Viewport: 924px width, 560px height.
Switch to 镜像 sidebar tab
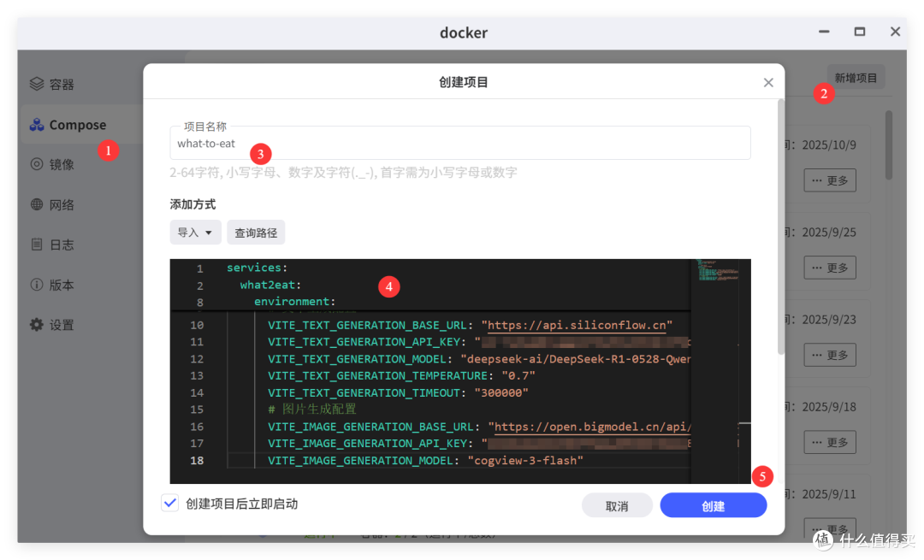tap(81, 164)
